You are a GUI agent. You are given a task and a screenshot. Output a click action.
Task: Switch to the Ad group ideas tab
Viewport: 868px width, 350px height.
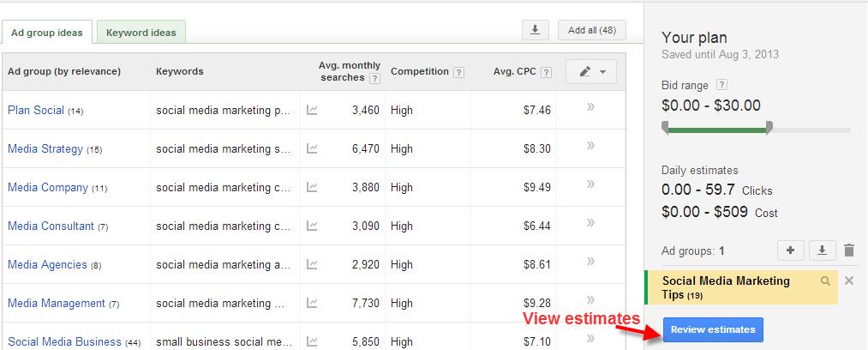[47, 32]
